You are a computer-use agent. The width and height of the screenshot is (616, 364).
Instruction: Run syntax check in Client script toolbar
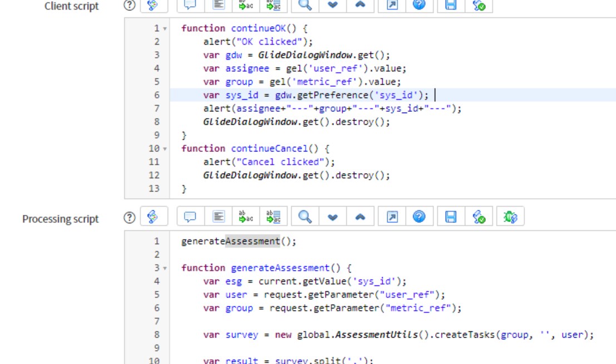point(479,5)
